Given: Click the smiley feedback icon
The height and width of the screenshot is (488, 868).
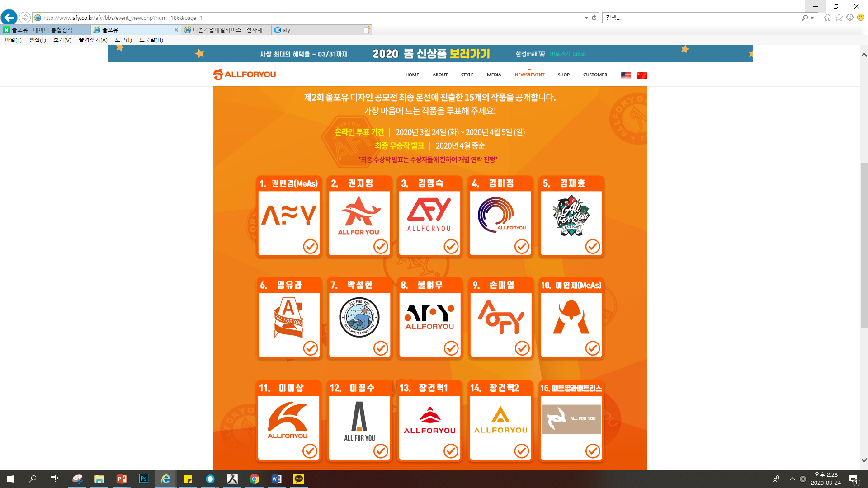Looking at the screenshot, I should point(861,17).
